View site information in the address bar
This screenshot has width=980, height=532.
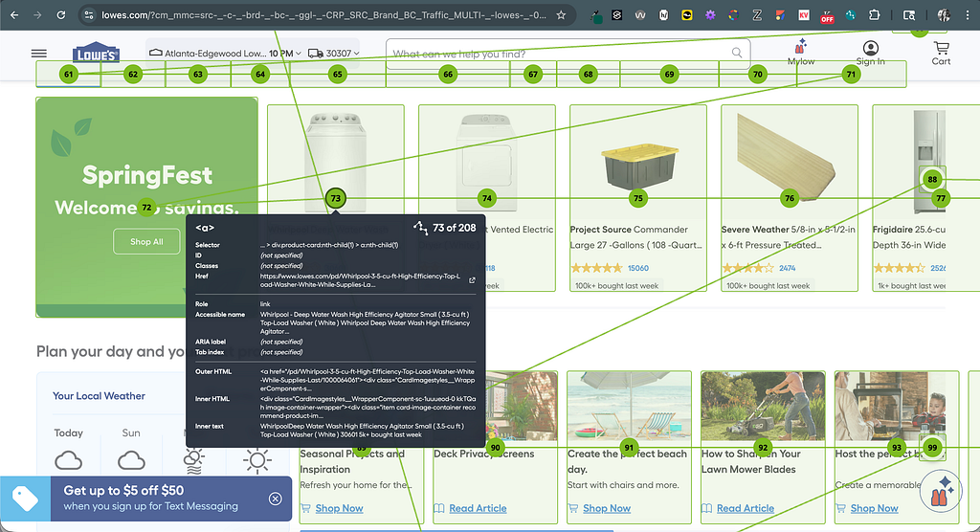(89, 15)
